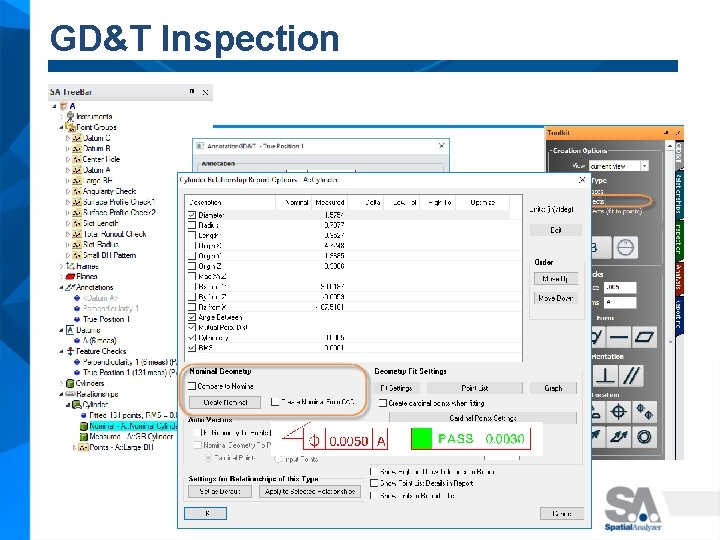Check the Radius row checkbox

coord(192,225)
